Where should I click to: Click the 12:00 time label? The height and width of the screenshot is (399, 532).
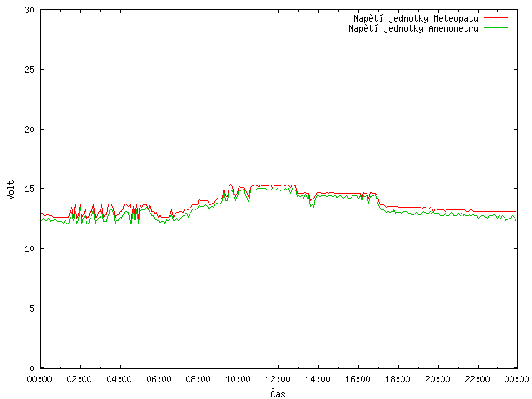point(278,379)
